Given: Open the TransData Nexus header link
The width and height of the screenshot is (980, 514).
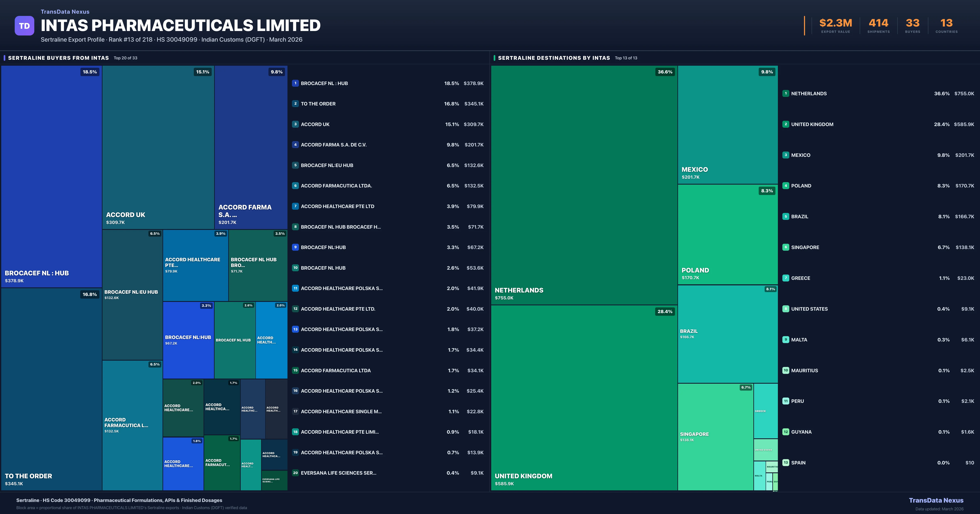Looking at the screenshot, I should click(65, 11).
